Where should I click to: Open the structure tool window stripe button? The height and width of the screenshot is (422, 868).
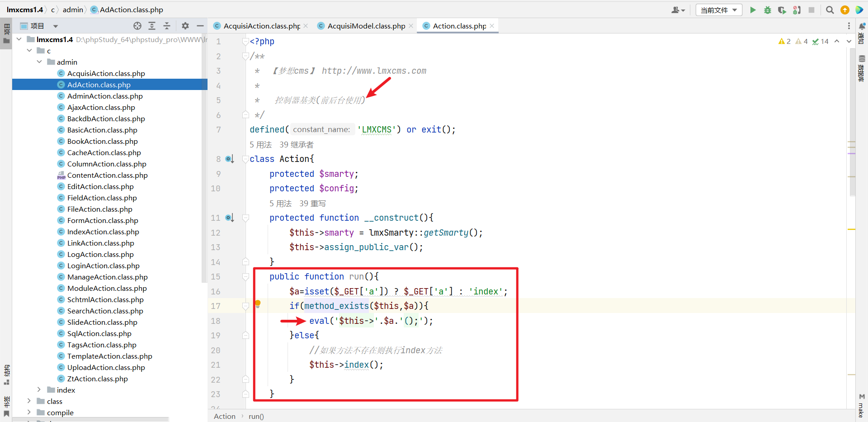tap(6, 375)
